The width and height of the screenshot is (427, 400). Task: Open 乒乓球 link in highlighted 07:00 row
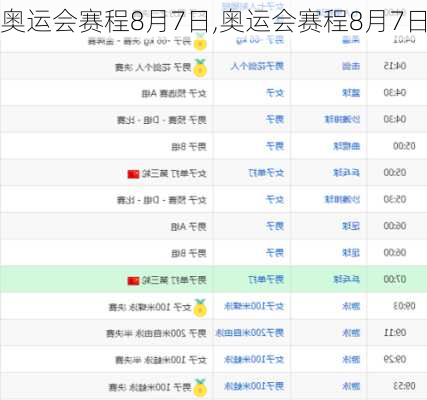click(x=347, y=279)
